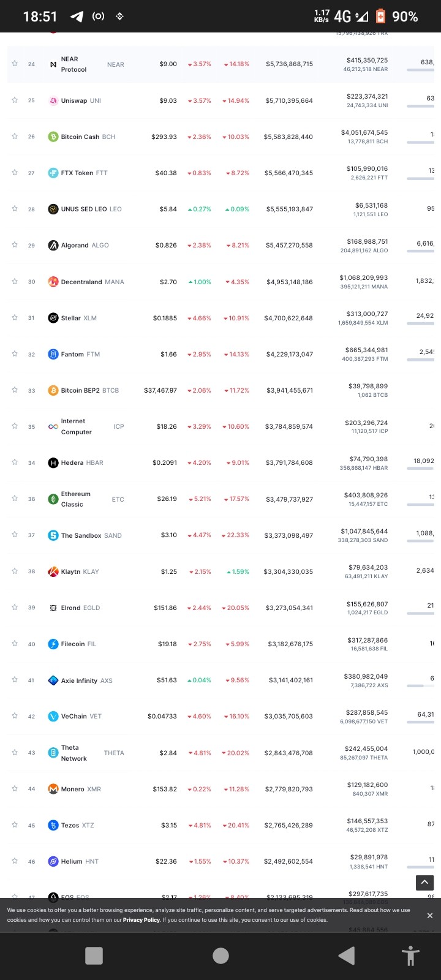Dismiss the cookie notice banner
The image size is (441, 980).
429,915
